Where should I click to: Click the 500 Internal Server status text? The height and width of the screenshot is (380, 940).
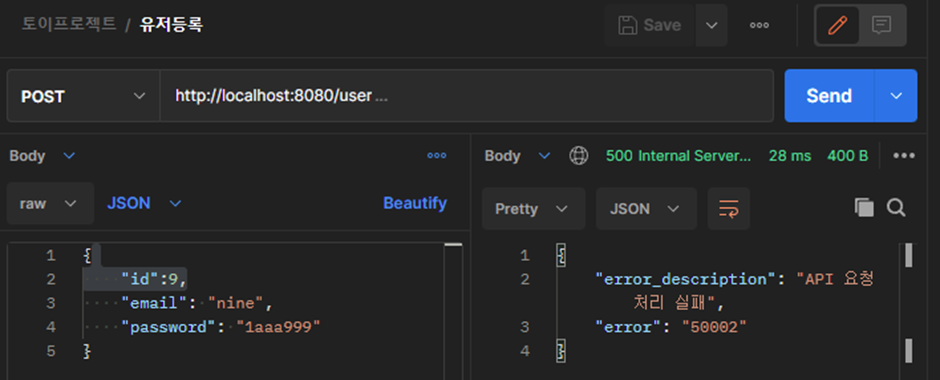point(678,156)
